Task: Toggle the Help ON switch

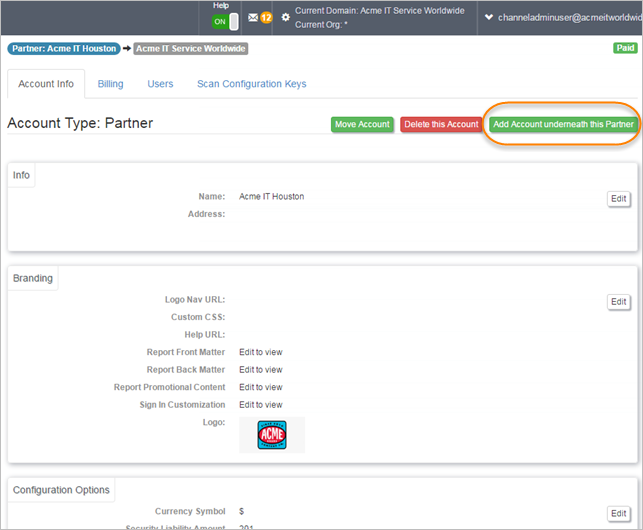Action: [x=225, y=22]
